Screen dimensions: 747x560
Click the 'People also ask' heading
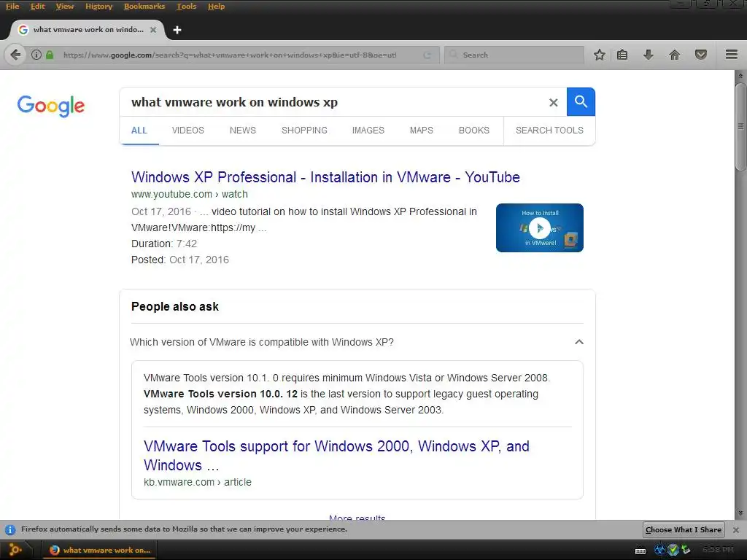coord(175,307)
